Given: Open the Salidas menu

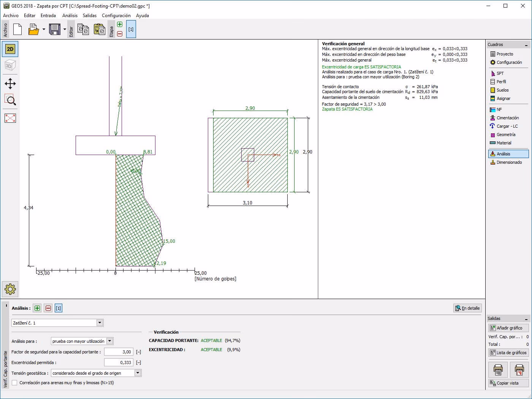Looking at the screenshot, I should pos(90,16).
